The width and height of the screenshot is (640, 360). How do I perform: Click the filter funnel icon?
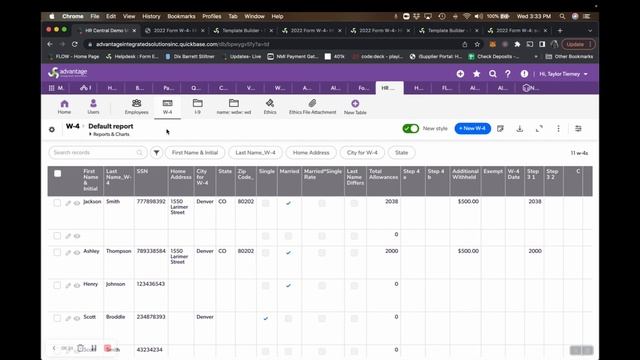(x=156, y=153)
